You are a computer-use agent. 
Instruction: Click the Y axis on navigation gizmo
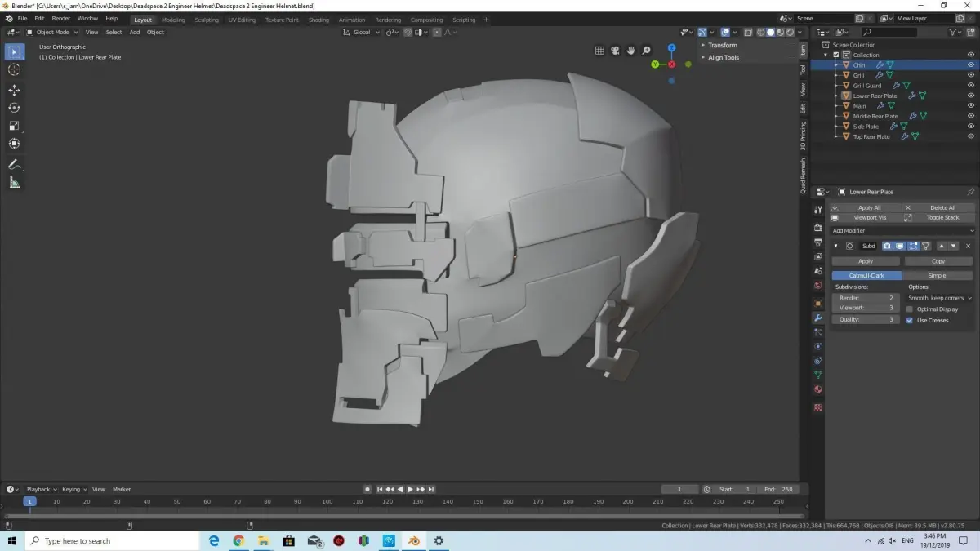point(655,64)
